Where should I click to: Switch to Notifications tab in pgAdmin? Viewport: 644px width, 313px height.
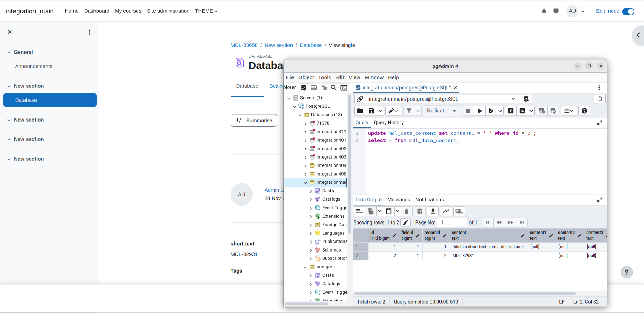[x=429, y=200]
